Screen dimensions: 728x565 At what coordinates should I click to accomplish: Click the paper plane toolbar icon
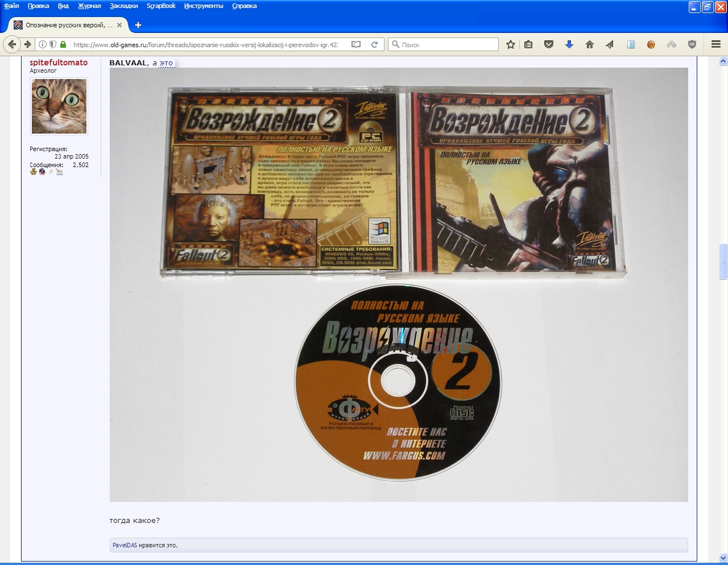point(610,44)
